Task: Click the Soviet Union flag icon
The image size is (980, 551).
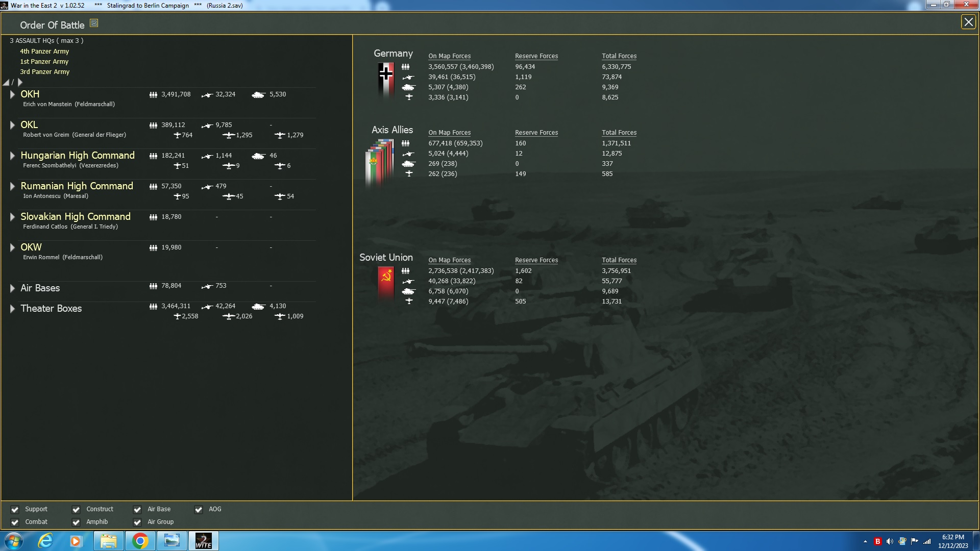Action: pyautogui.click(x=386, y=282)
